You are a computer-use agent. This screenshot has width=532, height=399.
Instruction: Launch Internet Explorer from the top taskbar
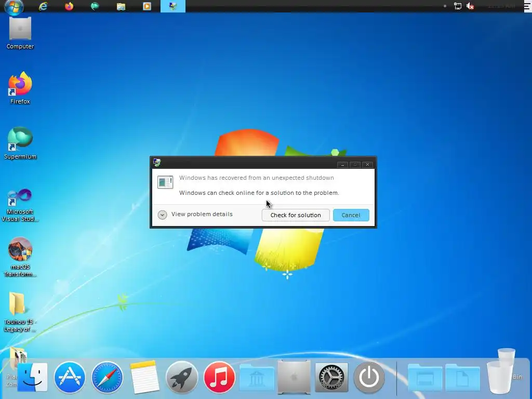pyautogui.click(x=43, y=6)
